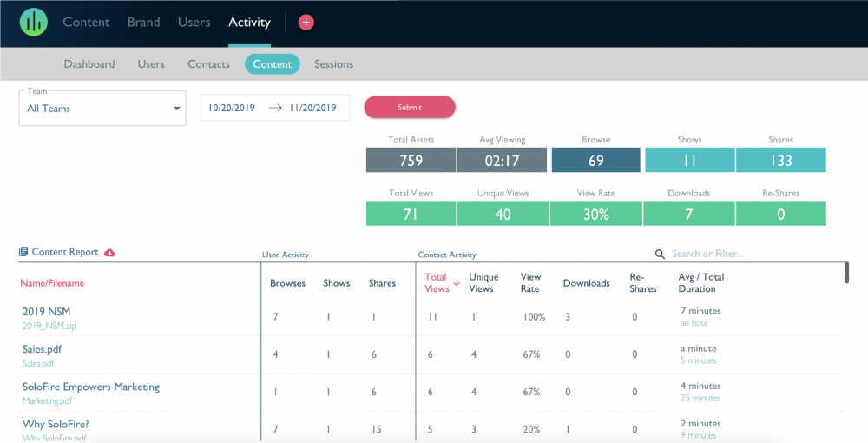Click the Total Views sort arrow

coord(457,282)
